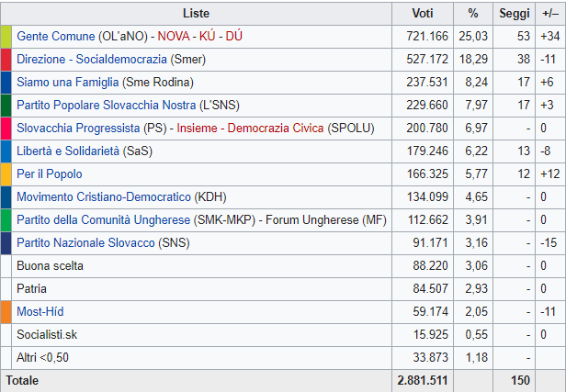Open the Slovacchia Progressista link
The height and width of the screenshot is (392, 566).
[x=78, y=129]
